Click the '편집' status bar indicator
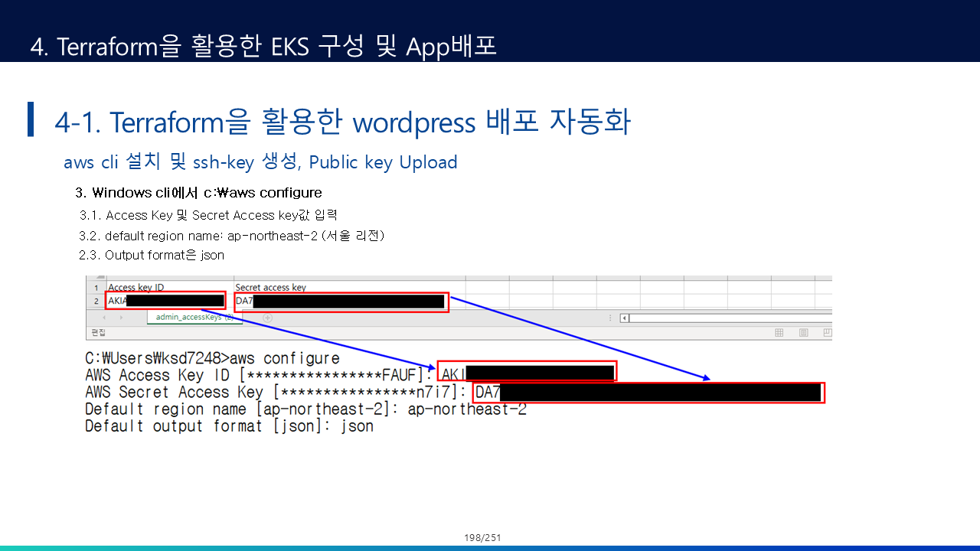980x551 pixels. pos(98,333)
